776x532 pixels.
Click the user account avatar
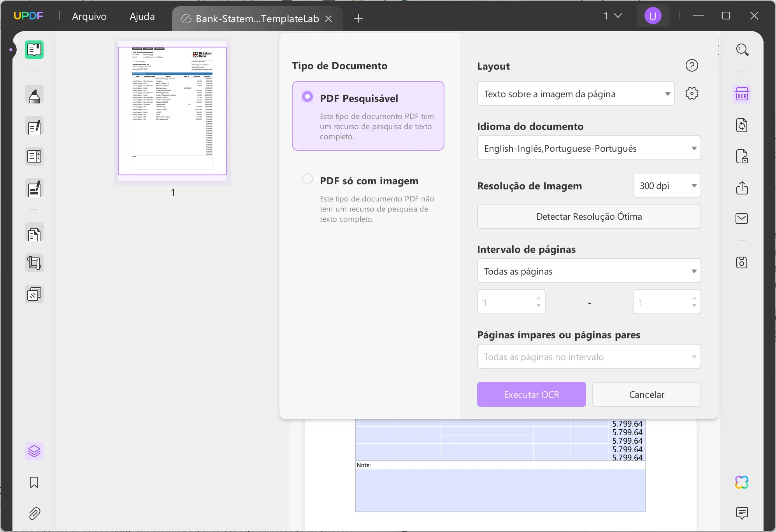653,16
